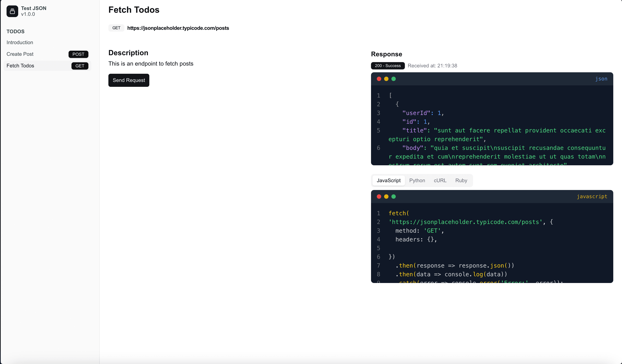The width and height of the screenshot is (622, 364).
Task: Switch to the Python code tab
Action: click(417, 180)
